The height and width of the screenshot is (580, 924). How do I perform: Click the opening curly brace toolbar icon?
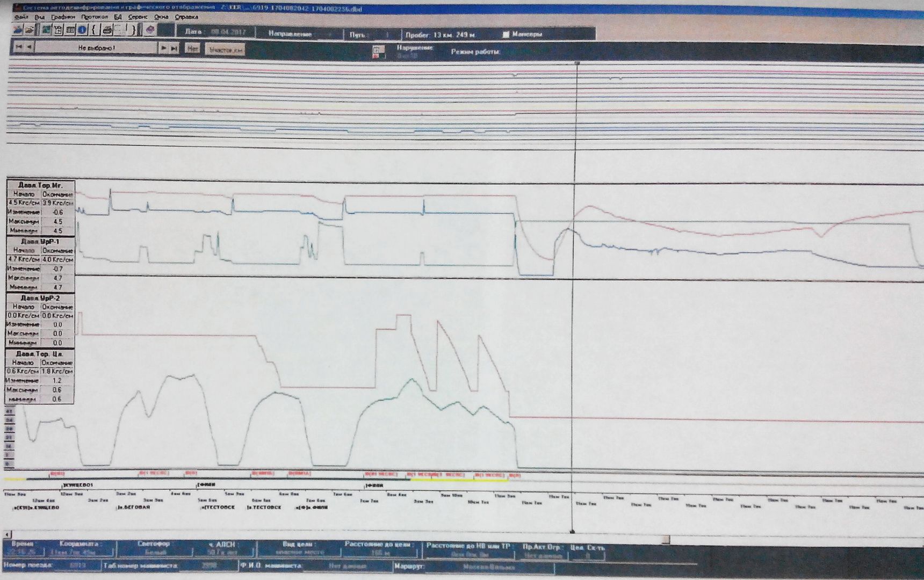93,30
